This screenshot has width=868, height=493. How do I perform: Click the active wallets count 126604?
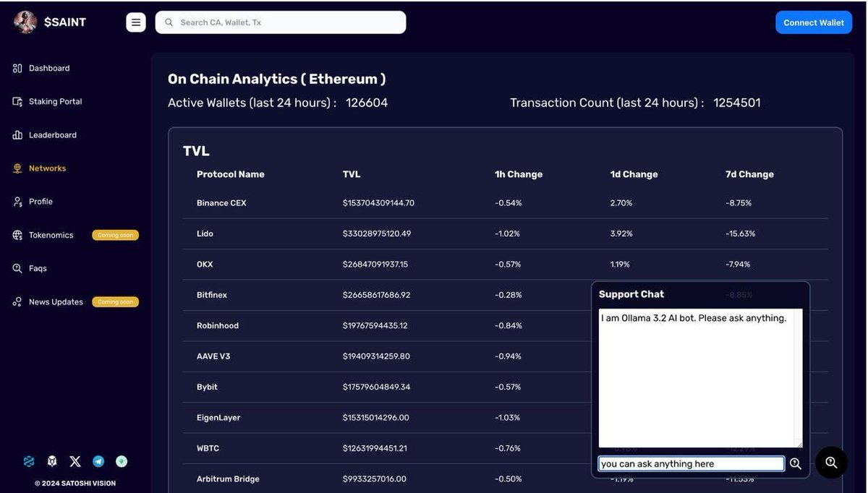click(367, 103)
